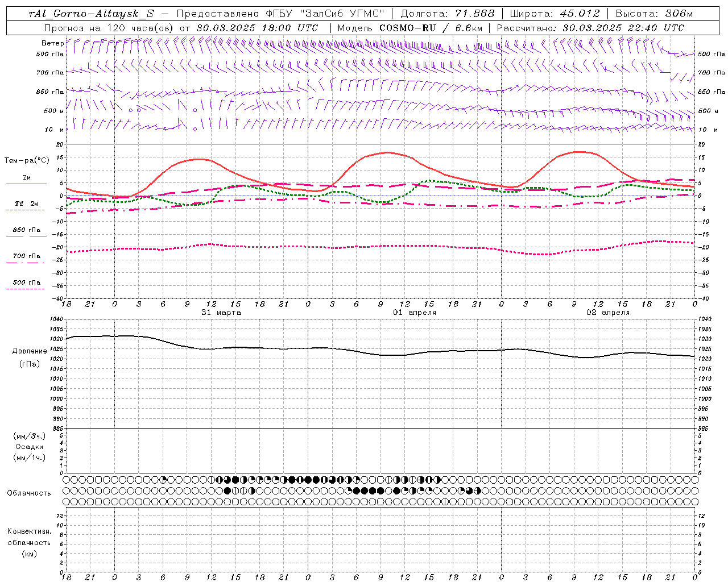Screen dimensions: 728x582
Task: Click the Рассчитано 30.03.2025 22:40 UTC text
Action: [590, 28]
